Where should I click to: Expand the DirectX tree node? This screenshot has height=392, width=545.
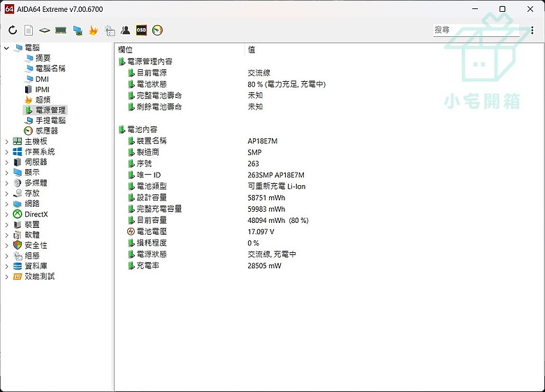click(6, 215)
